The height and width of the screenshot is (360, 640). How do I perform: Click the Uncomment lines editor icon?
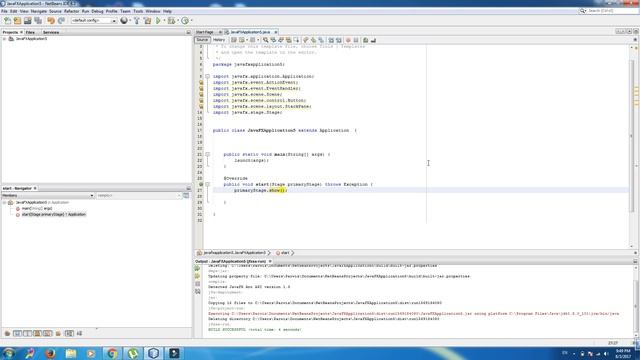tap(373, 40)
